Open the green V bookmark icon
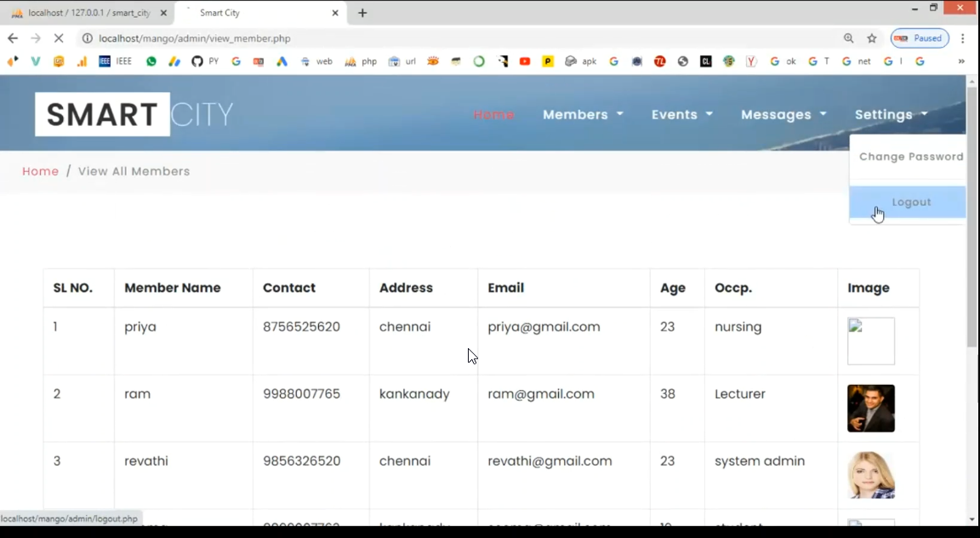Image resolution: width=980 pixels, height=538 pixels. click(x=36, y=61)
